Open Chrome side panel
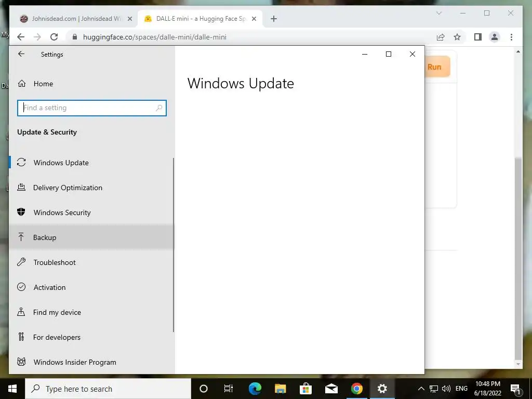Viewport: 532px width, 399px height. (x=478, y=37)
